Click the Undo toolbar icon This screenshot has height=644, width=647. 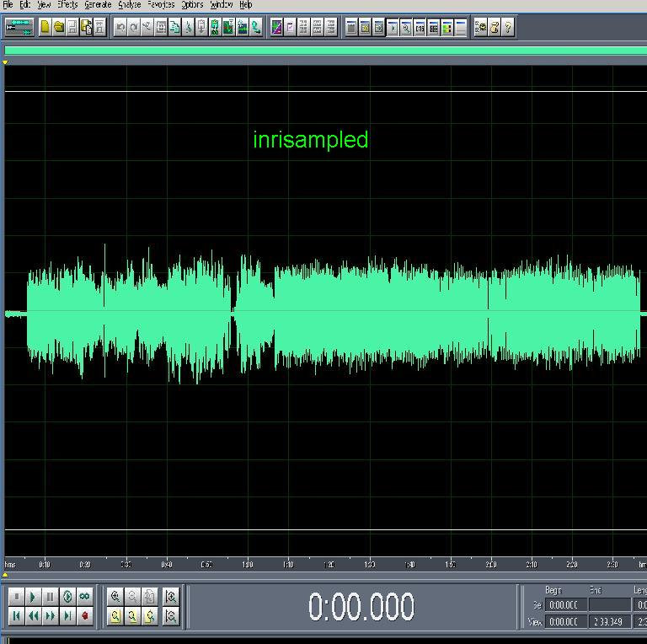point(120,27)
